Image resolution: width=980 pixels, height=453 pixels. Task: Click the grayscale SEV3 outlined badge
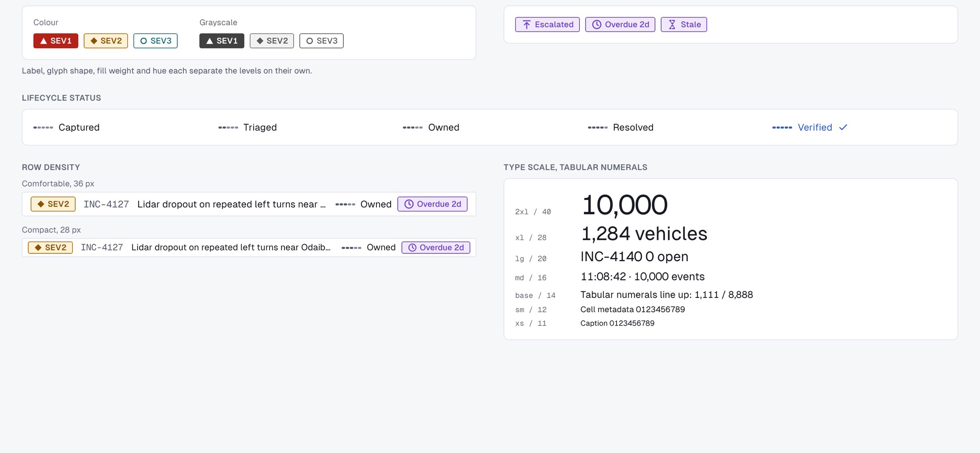[321, 41]
